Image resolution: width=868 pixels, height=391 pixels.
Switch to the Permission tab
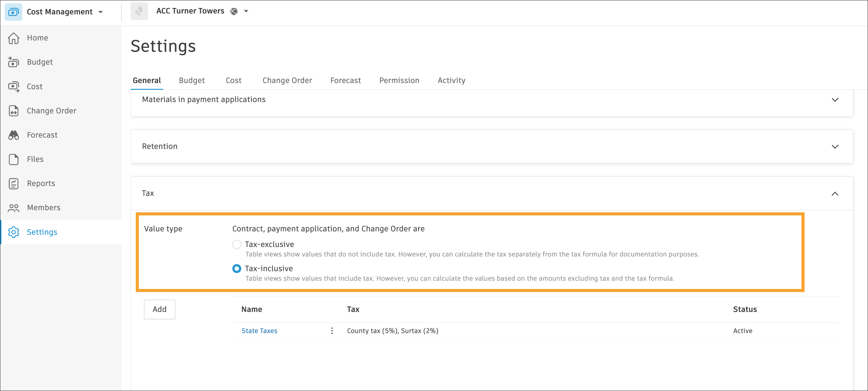click(399, 81)
